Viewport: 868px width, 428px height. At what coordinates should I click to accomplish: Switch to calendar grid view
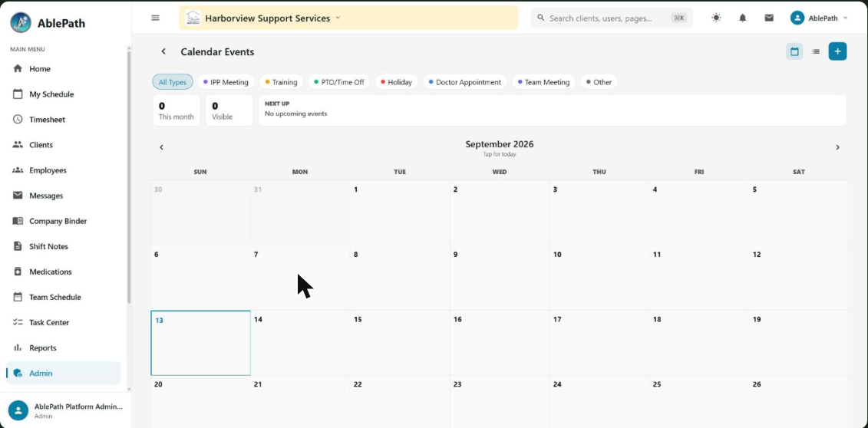click(794, 51)
